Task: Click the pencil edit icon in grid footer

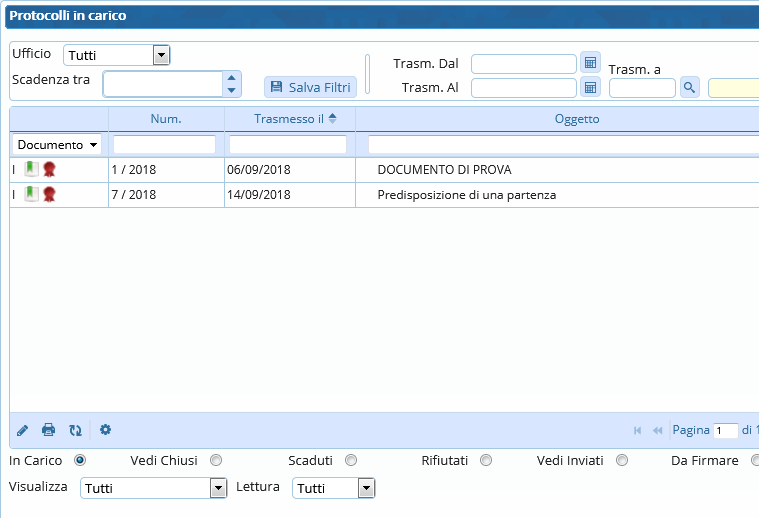Action: click(23, 430)
